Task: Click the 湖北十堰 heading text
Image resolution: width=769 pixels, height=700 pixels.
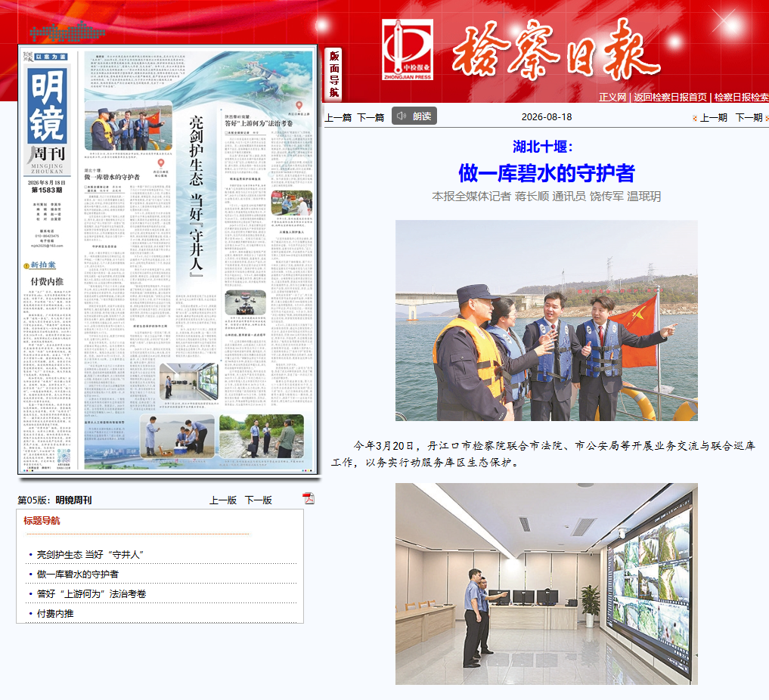Action: (542, 146)
